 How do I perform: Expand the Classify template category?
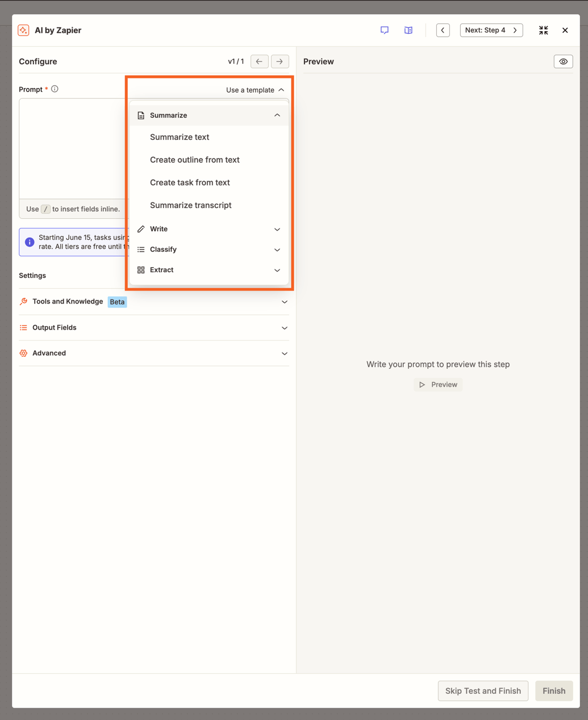point(209,249)
